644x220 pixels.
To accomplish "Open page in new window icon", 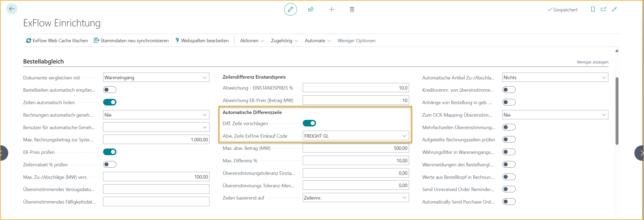I will pyautogui.click(x=603, y=10).
